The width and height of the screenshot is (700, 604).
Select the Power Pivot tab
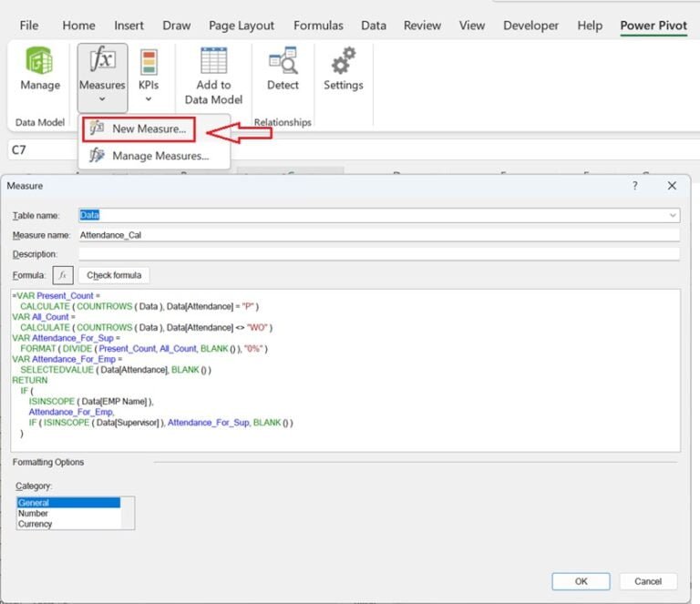pyautogui.click(x=654, y=26)
